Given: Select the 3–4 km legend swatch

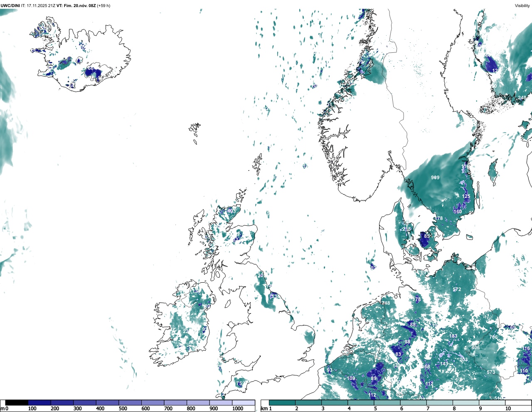Looking at the screenshot, I should 335,402.
